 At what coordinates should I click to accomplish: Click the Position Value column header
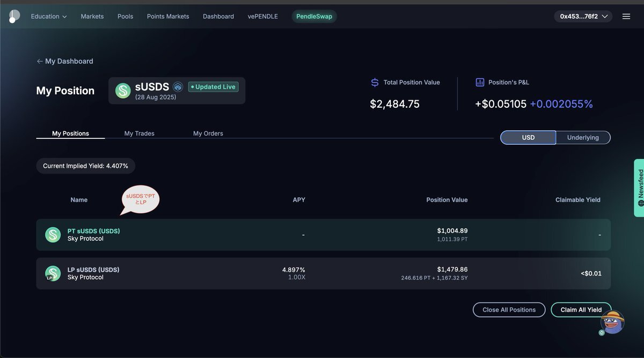[x=447, y=200]
